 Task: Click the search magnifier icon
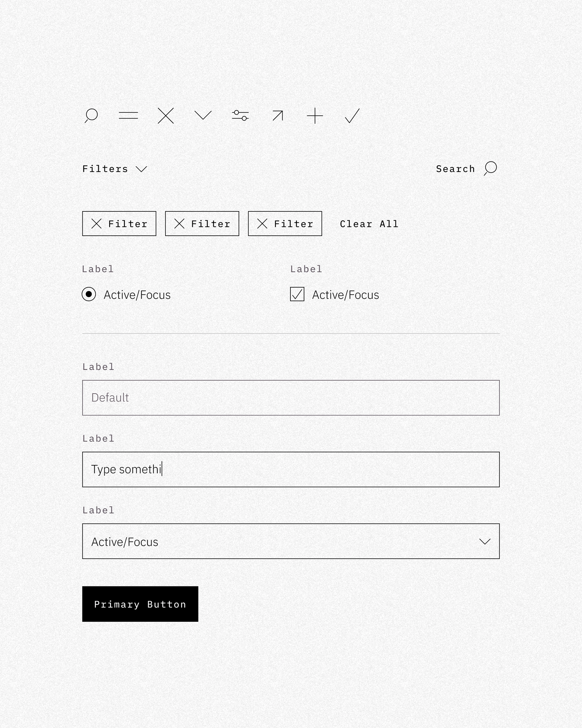pos(489,169)
